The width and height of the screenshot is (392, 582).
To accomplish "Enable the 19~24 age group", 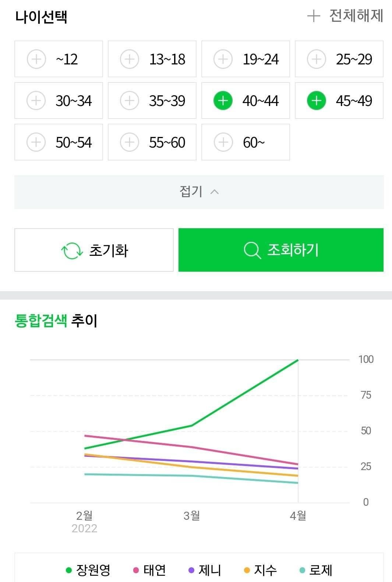I will (x=246, y=59).
